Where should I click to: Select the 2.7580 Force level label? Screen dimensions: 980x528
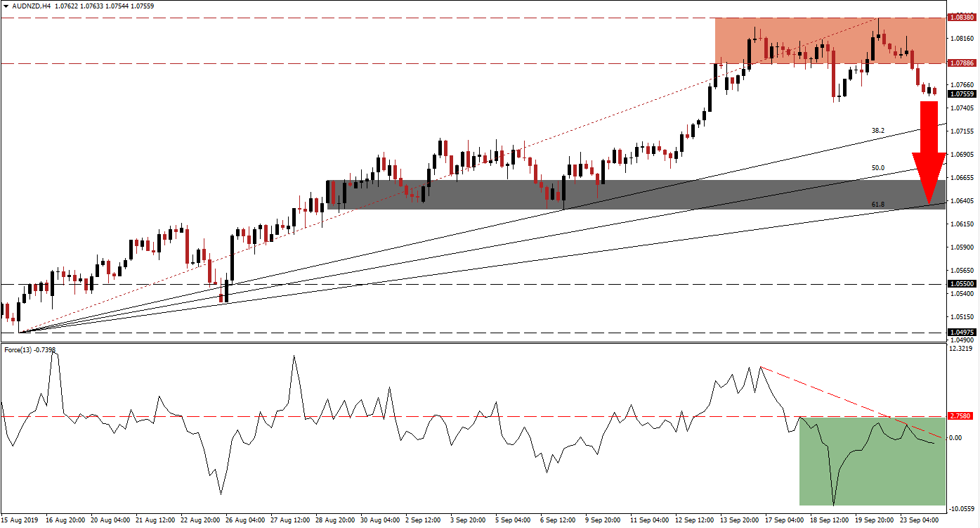(x=960, y=416)
